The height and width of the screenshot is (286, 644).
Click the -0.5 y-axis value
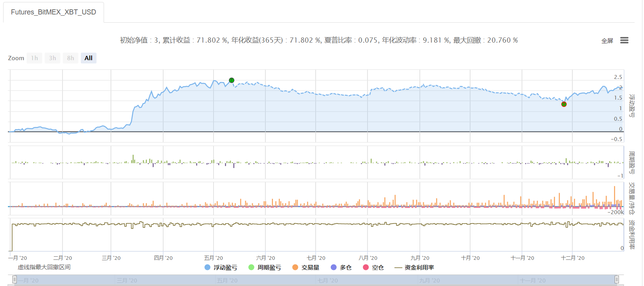pyautogui.click(x=617, y=139)
